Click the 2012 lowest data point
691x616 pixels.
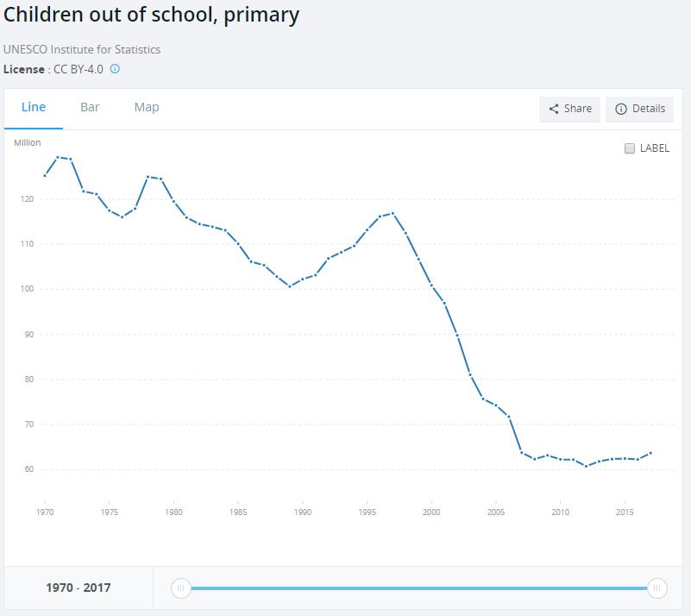tap(586, 466)
